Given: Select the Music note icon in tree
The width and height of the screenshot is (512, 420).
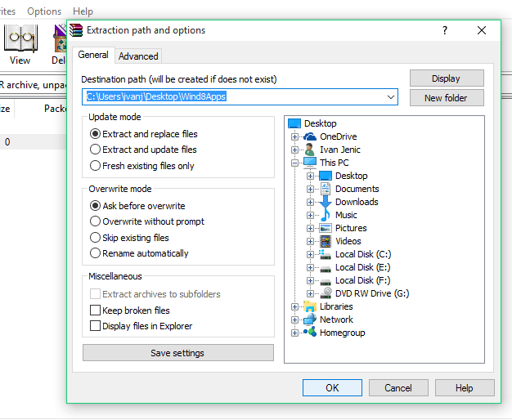Looking at the screenshot, I should (x=326, y=215).
